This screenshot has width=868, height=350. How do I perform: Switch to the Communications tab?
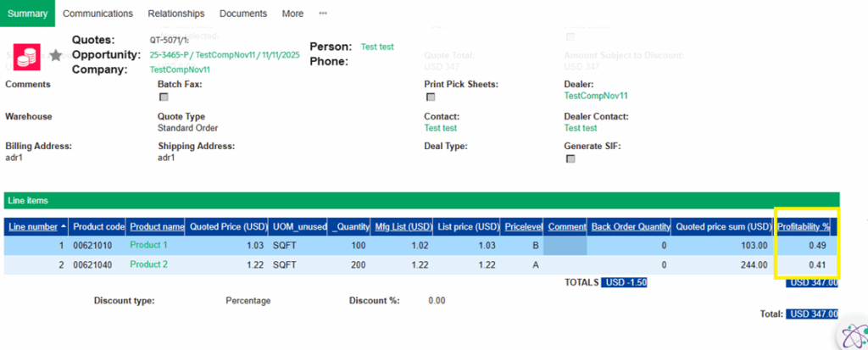[97, 14]
